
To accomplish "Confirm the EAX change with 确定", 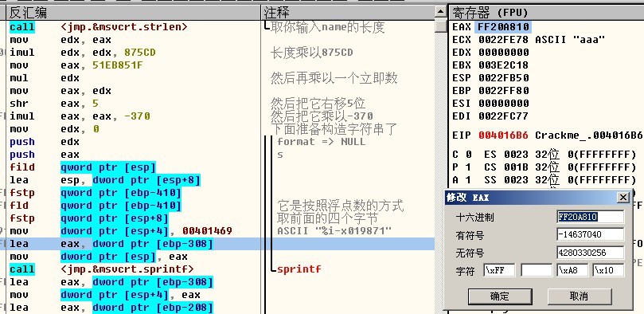I will tap(500, 296).
